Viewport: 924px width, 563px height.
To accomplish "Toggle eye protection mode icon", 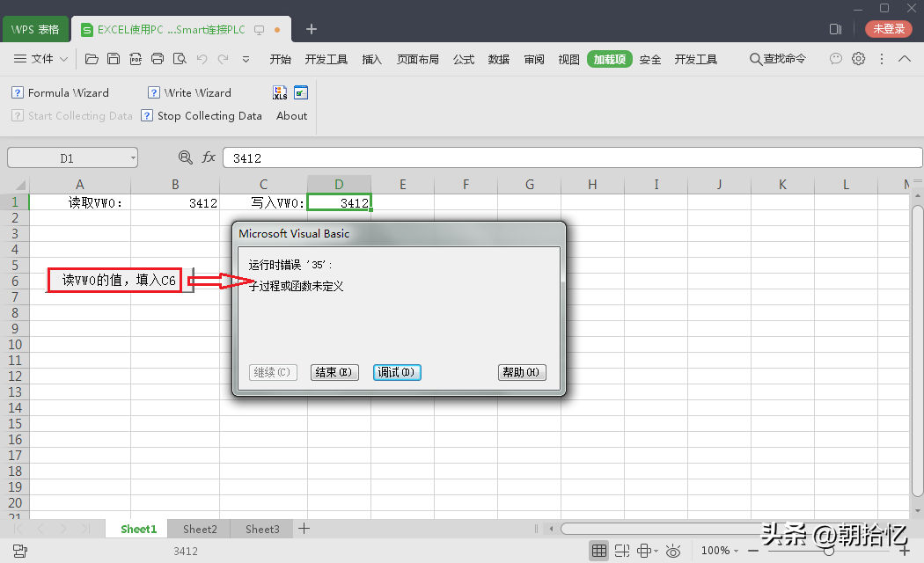I will (x=673, y=551).
